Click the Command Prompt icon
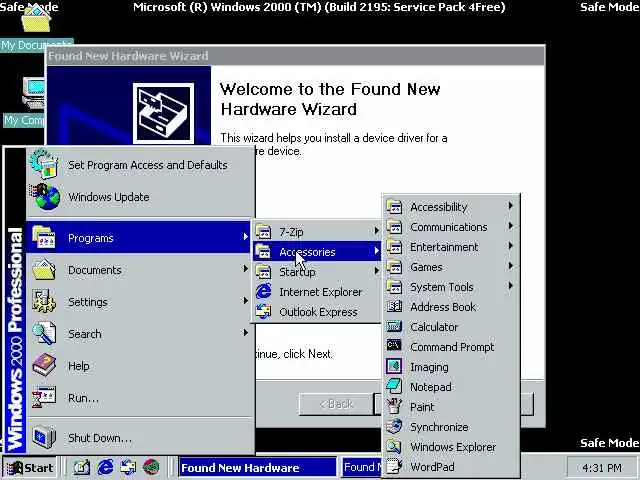Image resolution: width=640 pixels, height=480 pixels. point(394,346)
